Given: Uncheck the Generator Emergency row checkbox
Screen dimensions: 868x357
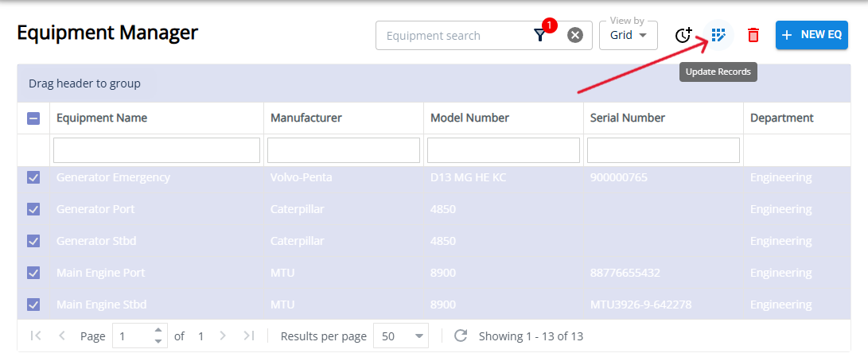Looking at the screenshot, I should (33, 177).
